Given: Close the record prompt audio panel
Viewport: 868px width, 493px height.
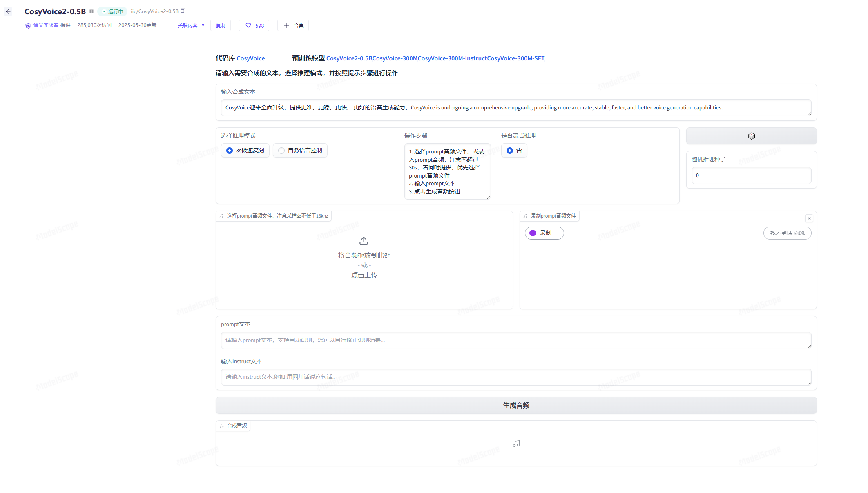Looking at the screenshot, I should 809,218.
